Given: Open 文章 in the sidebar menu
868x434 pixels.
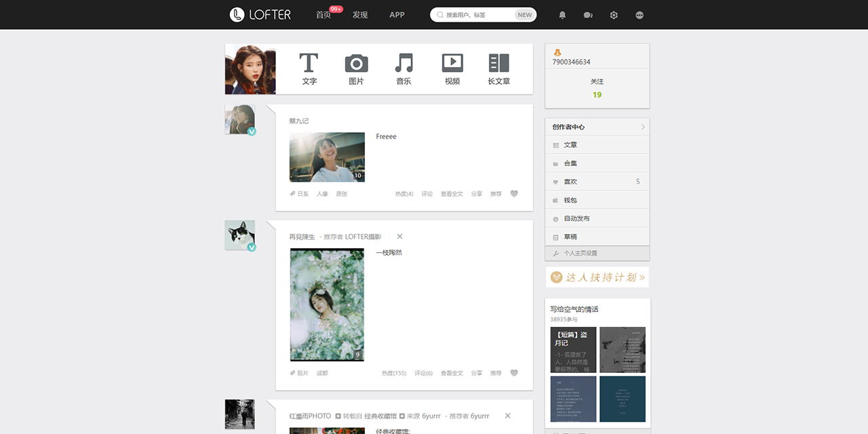Looking at the screenshot, I should (x=597, y=145).
